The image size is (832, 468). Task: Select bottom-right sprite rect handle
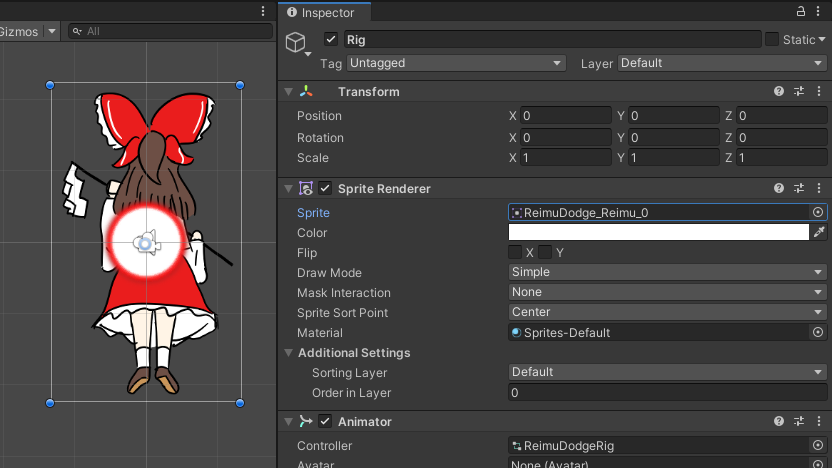click(240, 403)
